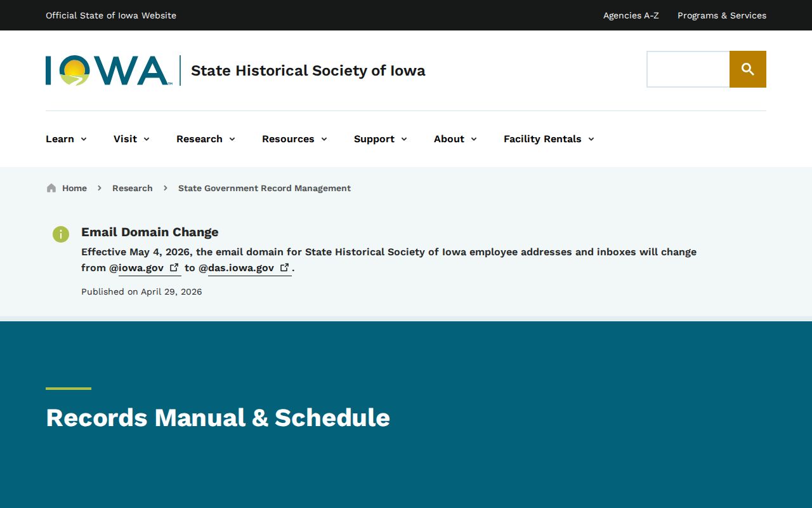Open the Visit dropdown menu

[132, 139]
